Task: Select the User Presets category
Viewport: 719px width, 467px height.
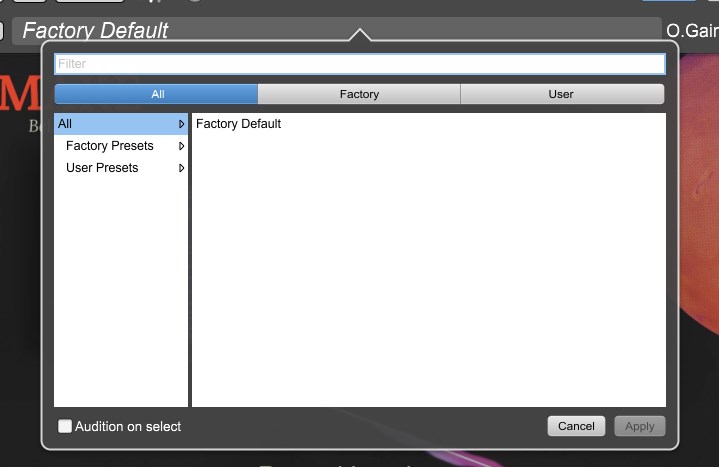Action: click(x=102, y=168)
